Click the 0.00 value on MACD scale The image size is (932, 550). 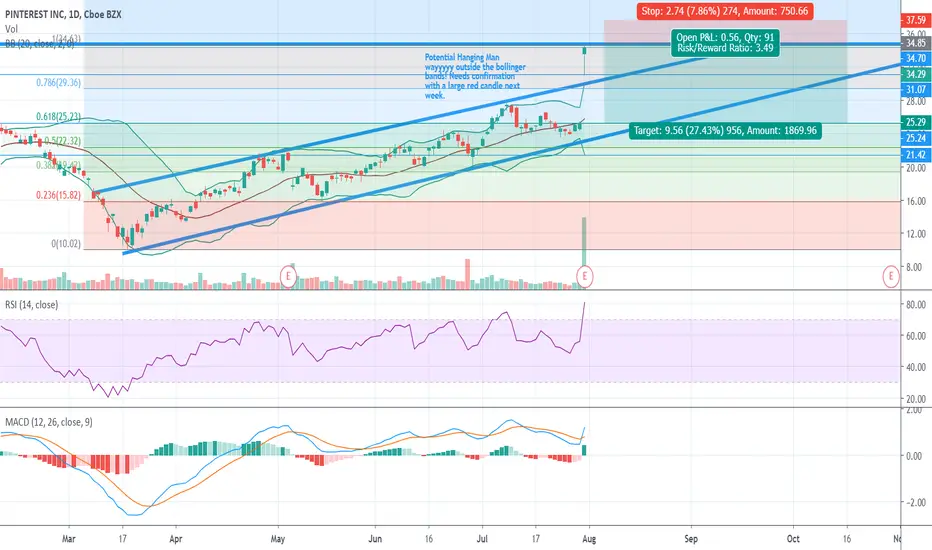coord(916,456)
